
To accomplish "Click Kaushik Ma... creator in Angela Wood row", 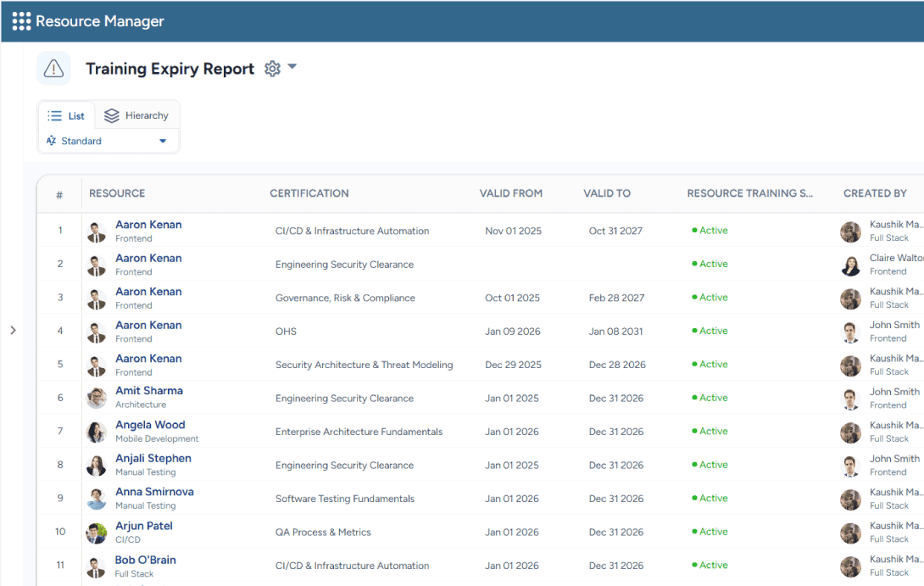I will coord(896,425).
